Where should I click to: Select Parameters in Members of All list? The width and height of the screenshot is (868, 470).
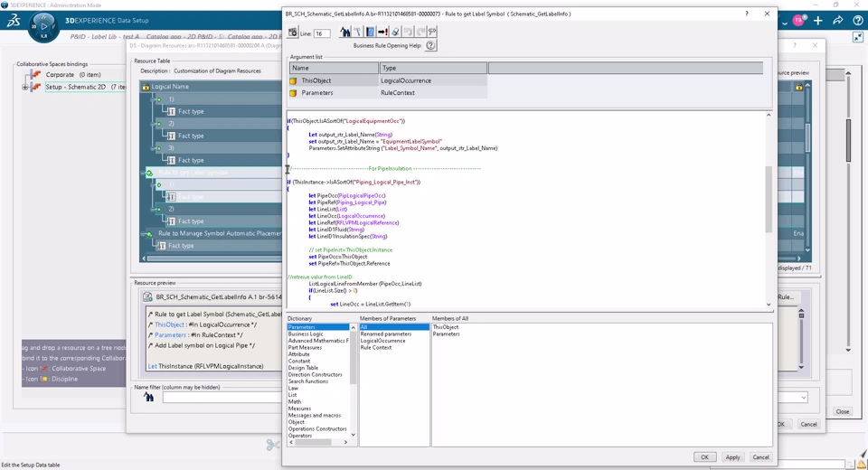point(446,334)
